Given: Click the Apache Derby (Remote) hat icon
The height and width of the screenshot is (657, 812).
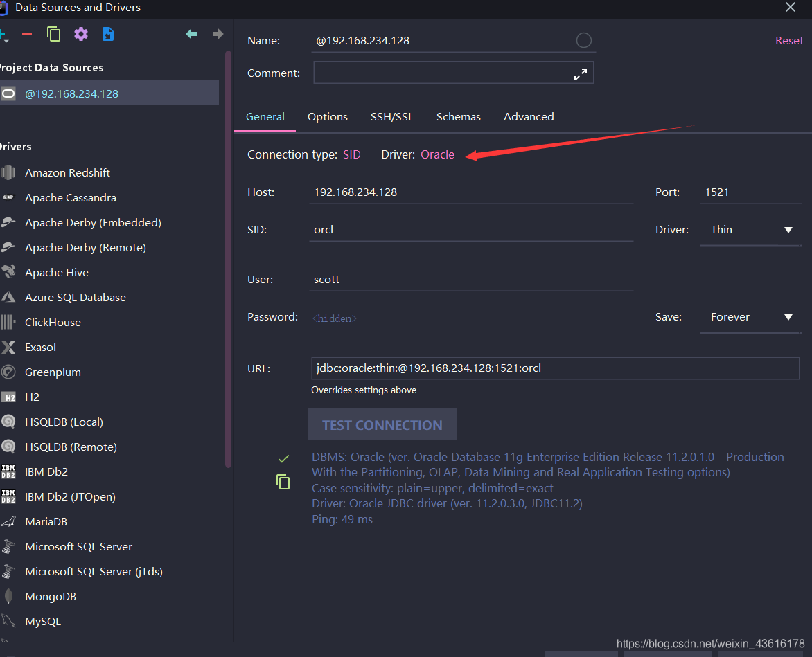Looking at the screenshot, I should [8, 246].
